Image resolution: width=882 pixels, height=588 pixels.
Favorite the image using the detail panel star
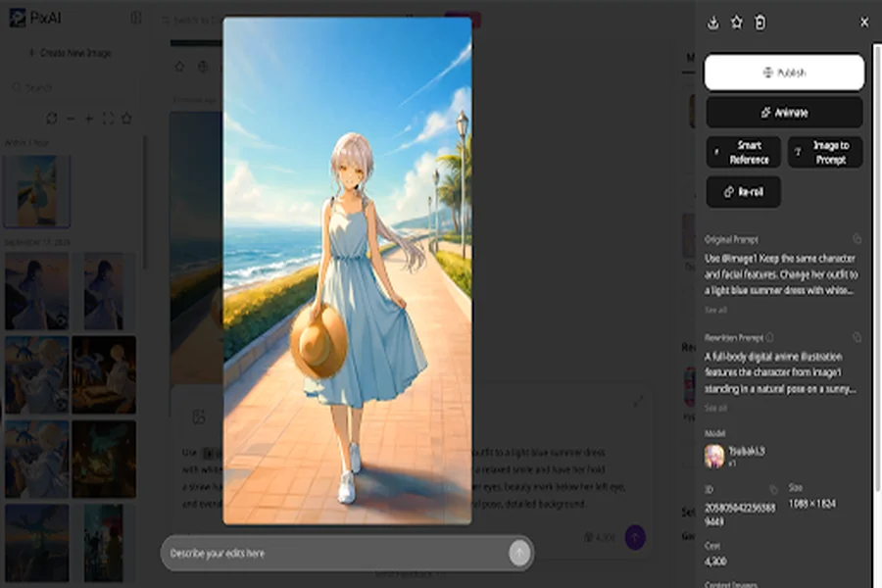[x=737, y=23]
